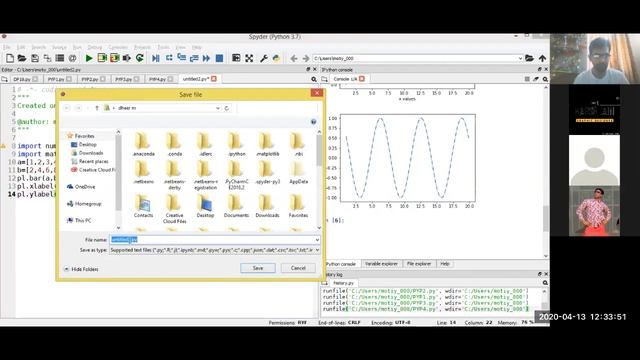Image resolution: width=640 pixels, height=360 pixels.
Task: Click the New file icon in Spyder toolbar
Action: 10,58
